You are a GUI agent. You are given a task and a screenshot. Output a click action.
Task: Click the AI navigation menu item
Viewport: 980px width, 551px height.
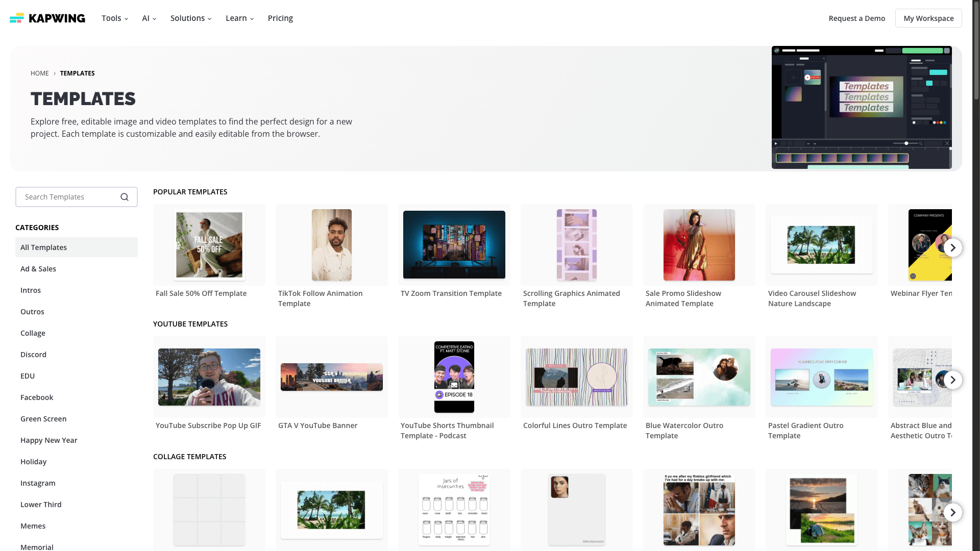[149, 18]
